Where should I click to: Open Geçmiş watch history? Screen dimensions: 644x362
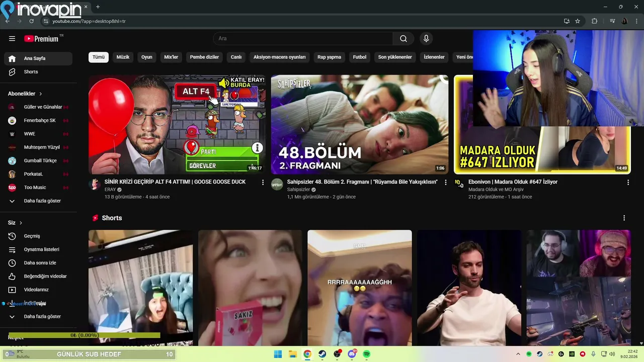38,236
